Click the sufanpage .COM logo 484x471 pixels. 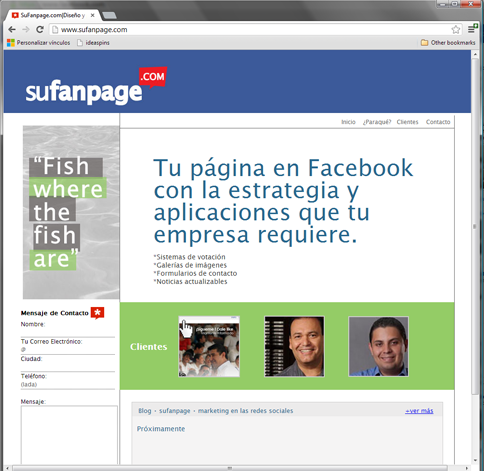[96, 86]
